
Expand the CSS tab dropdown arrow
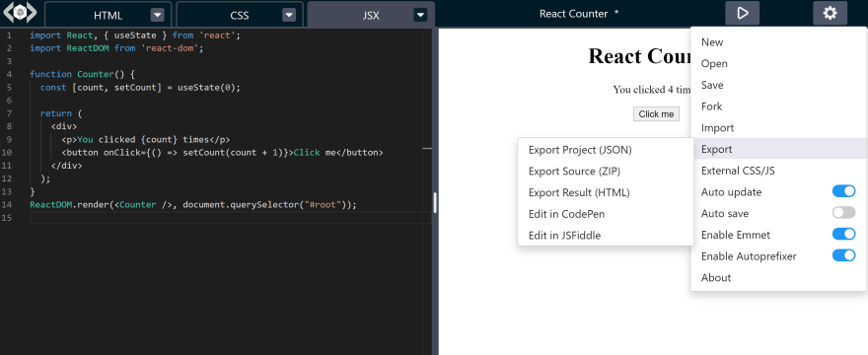click(x=290, y=15)
